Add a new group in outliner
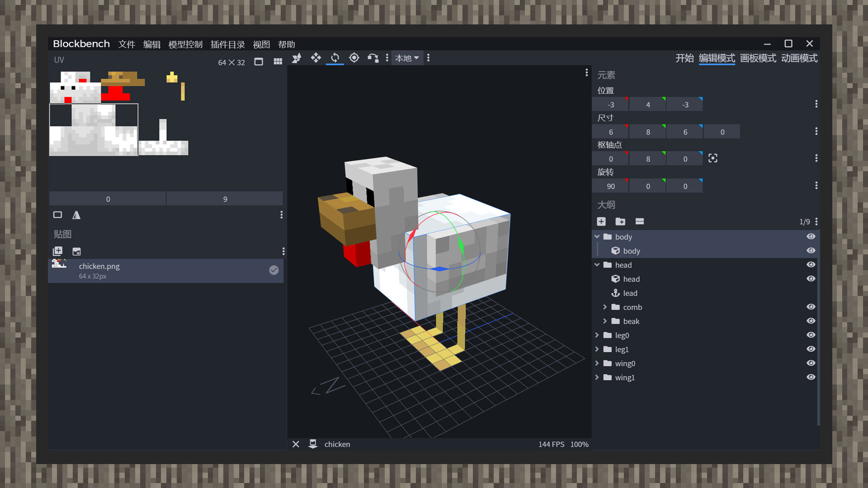Screen dimensions: 868x488 (x=620, y=221)
